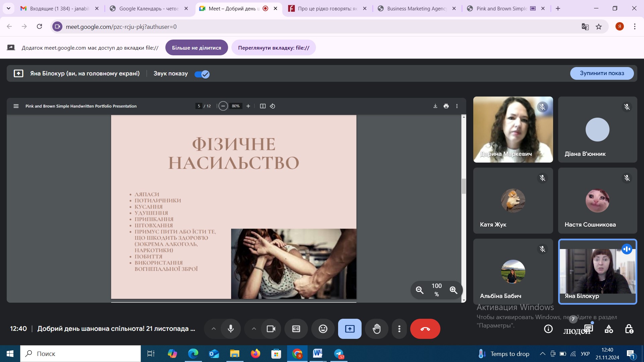Screen dimensions: 644x362
Task: Zoom in PDF with plus icon
Action: 248,106
